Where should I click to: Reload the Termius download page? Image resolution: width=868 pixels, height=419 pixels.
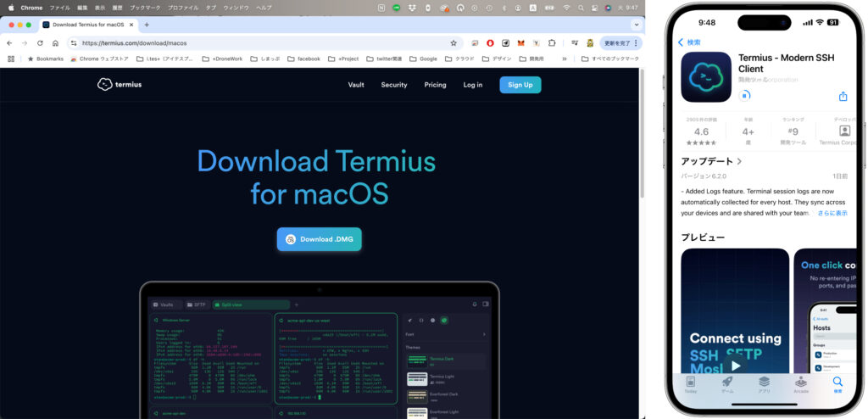point(40,43)
